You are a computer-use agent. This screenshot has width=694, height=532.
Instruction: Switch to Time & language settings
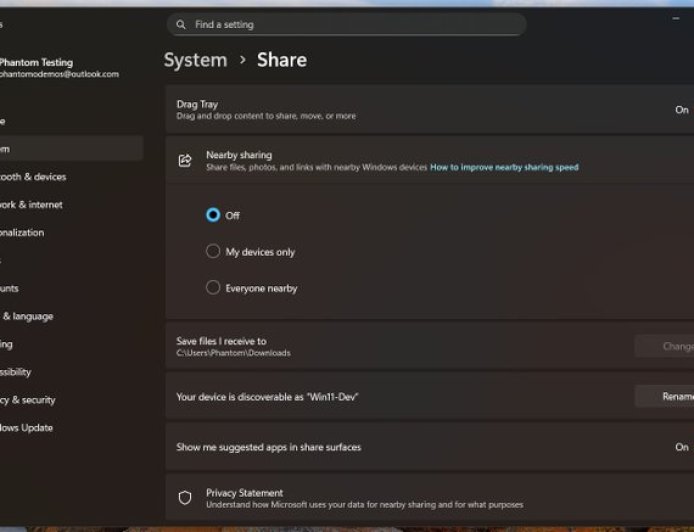coord(28,316)
